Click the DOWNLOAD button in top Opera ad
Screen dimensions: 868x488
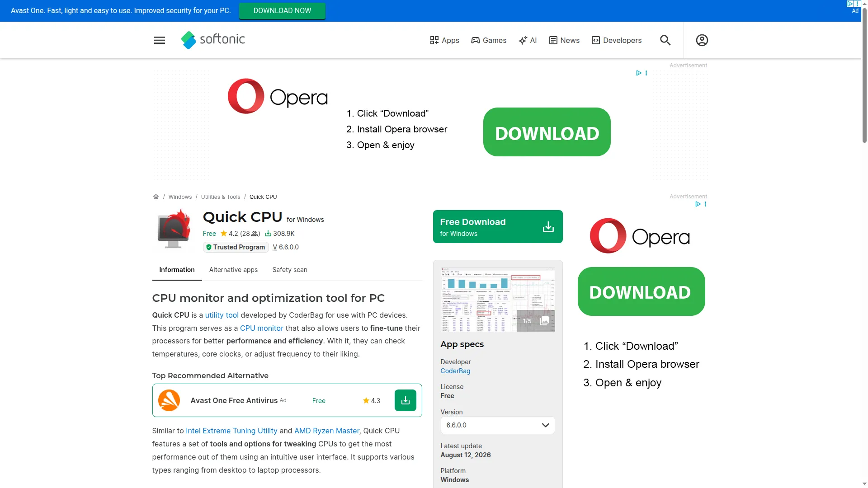pos(547,132)
